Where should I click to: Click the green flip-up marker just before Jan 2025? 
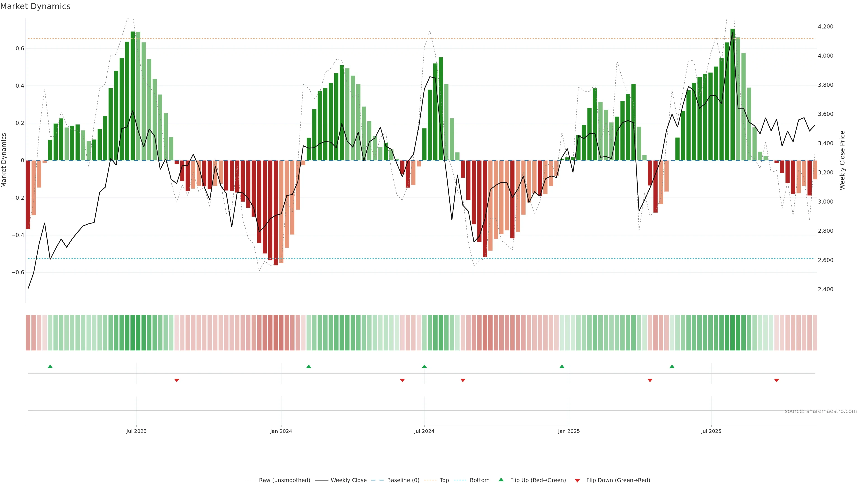tap(562, 366)
